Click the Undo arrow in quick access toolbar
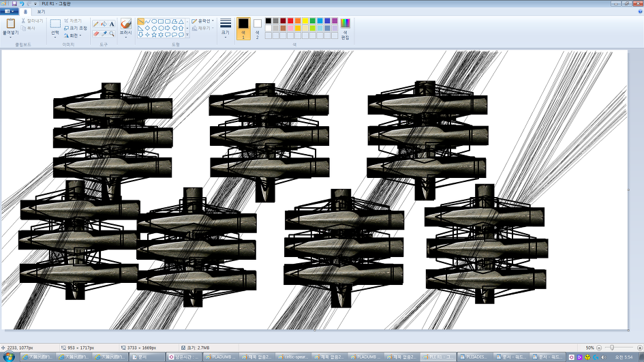The width and height of the screenshot is (644, 362). click(x=22, y=3)
